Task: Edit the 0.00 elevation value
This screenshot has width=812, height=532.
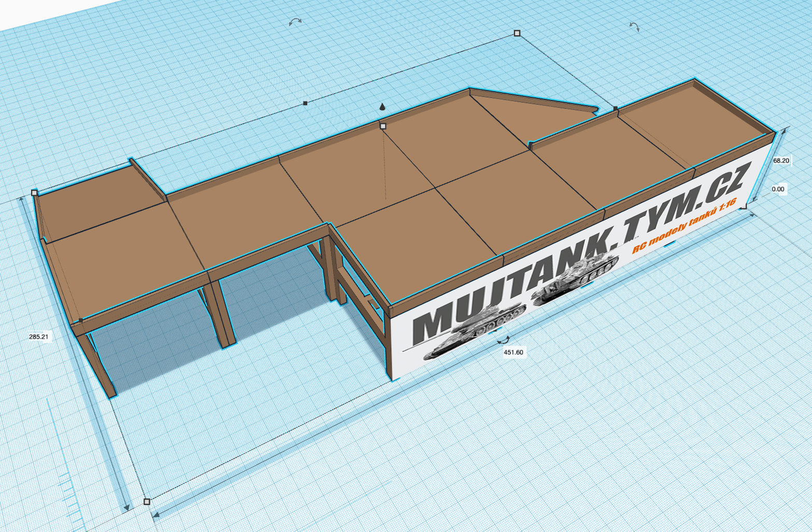Action: click(x=778, y=189)
